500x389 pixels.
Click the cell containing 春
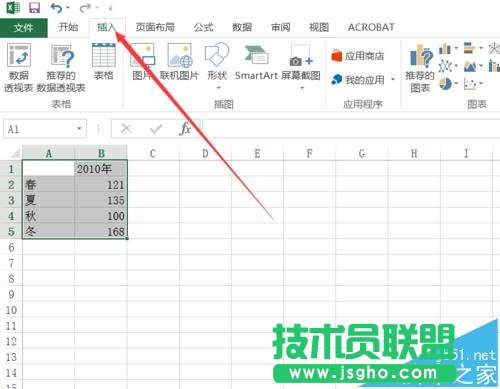49,184
